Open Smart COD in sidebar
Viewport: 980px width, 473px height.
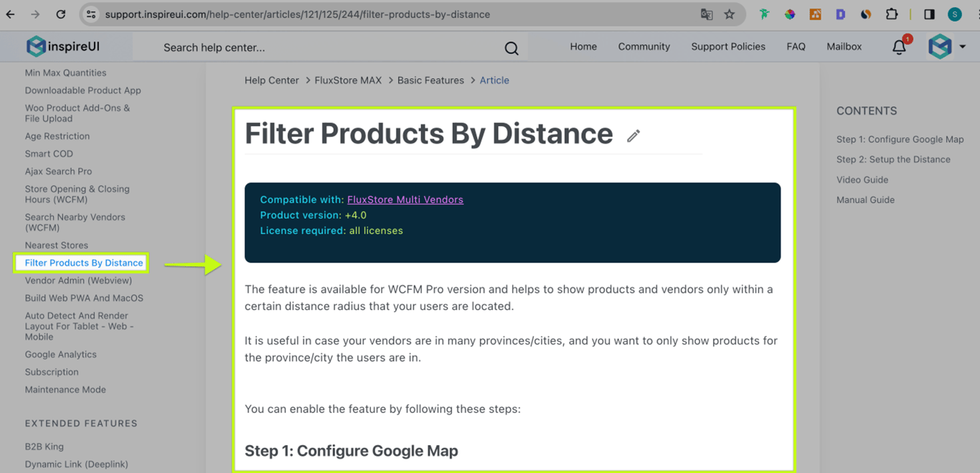point(49,154)
